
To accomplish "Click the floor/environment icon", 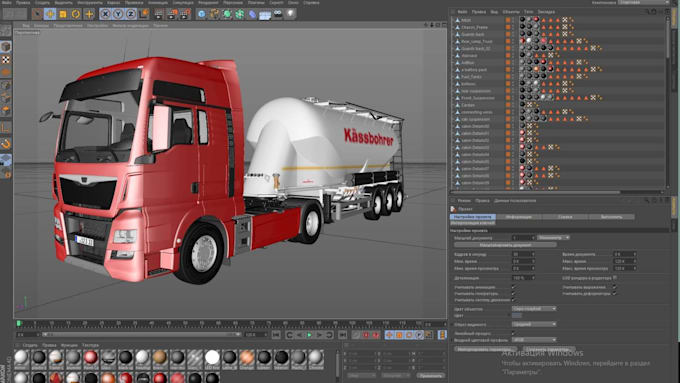I will (x=265, y=14).
